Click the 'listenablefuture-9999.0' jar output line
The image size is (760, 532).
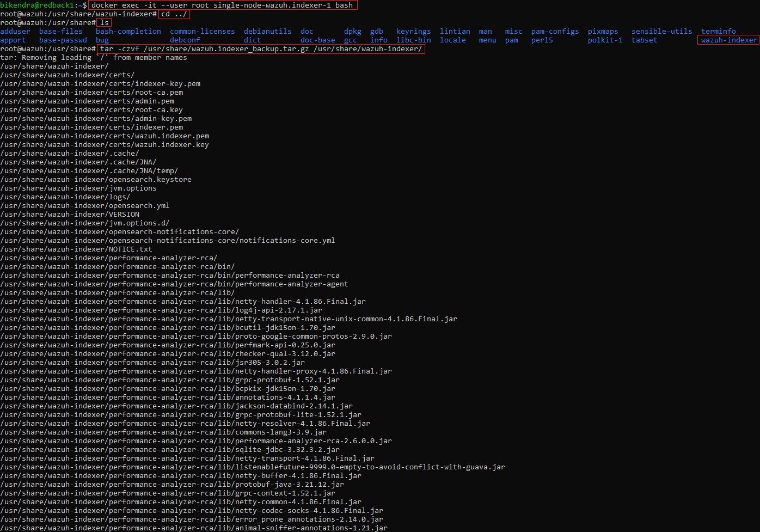pyautogui.click(x=253, y=467)
